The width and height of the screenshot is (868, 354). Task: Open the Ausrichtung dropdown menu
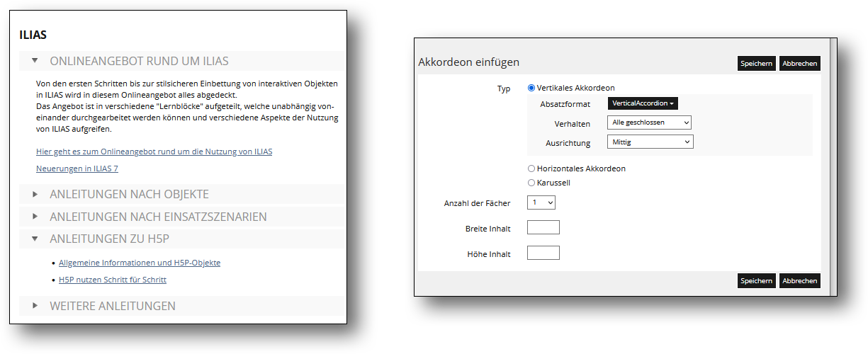point(650,142)
